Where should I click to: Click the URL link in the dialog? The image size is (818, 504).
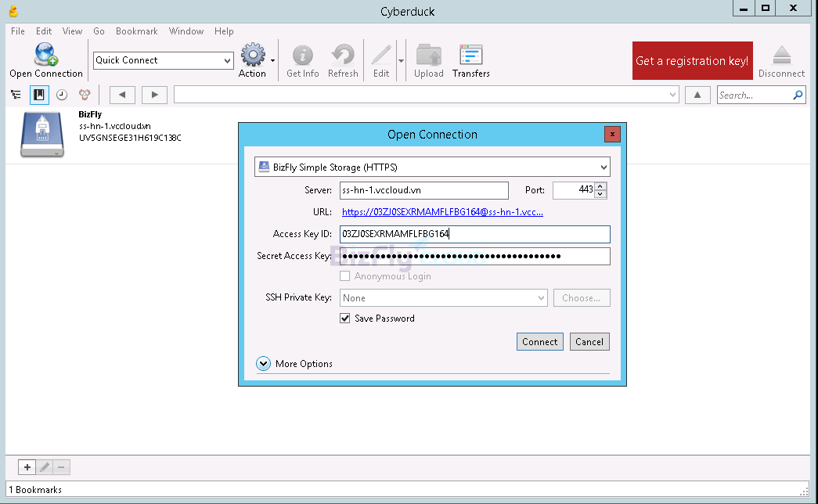click(x=442, y=212)
